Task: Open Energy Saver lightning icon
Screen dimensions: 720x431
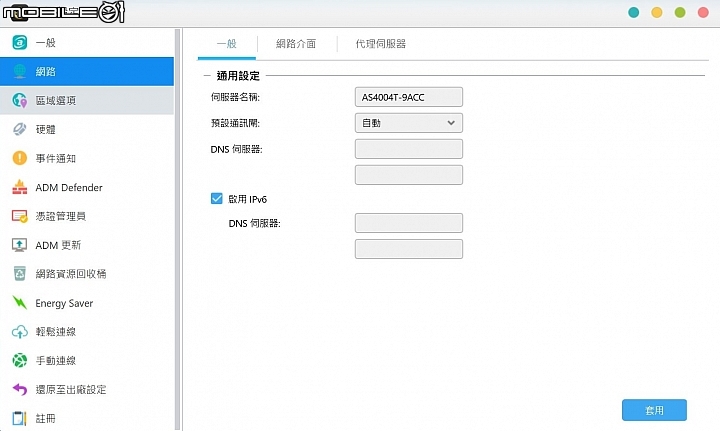Action: [x=19, y=302]
